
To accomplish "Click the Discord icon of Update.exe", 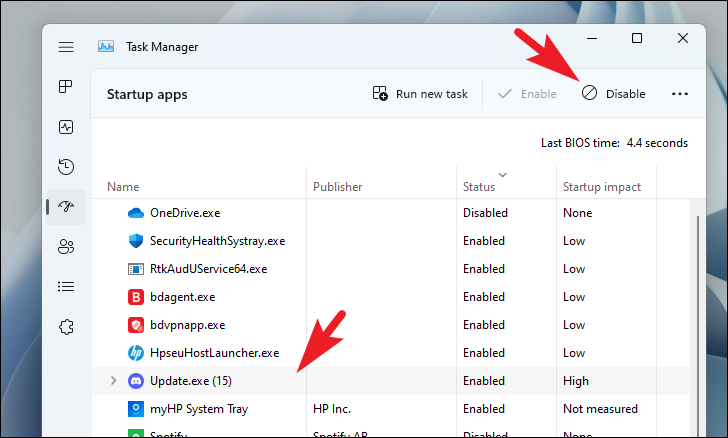I will [x=136, y=381].
